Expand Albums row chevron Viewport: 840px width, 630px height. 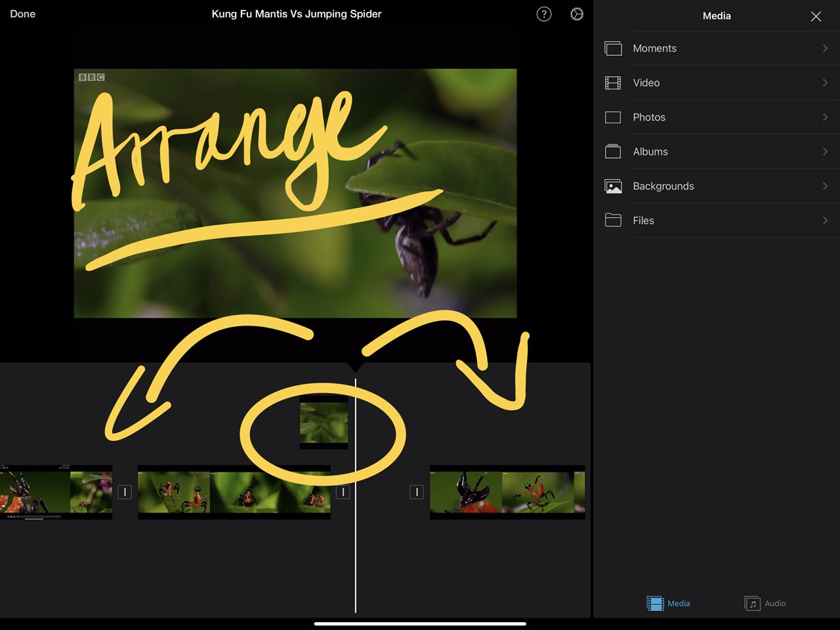[x=825, y=152]
